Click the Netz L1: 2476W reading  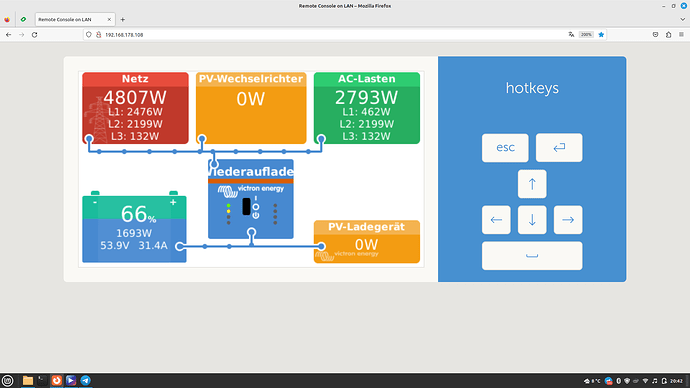135,112
